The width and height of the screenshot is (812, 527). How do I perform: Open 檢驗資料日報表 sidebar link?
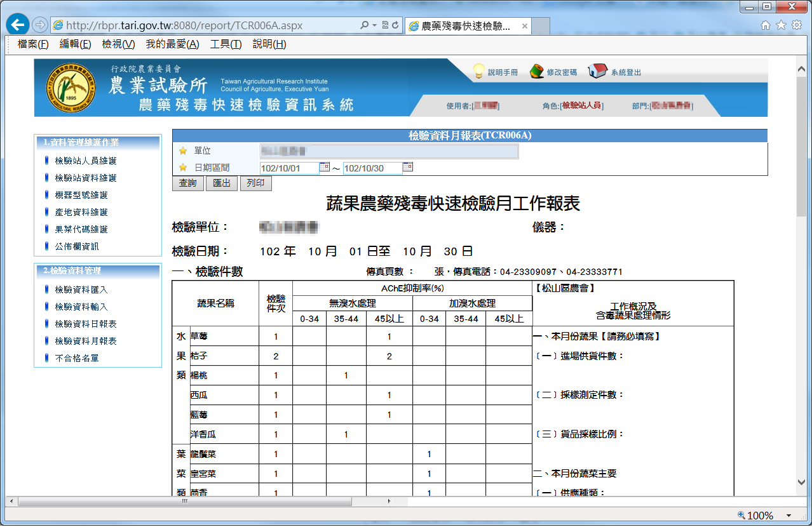[x=86, y=324]
